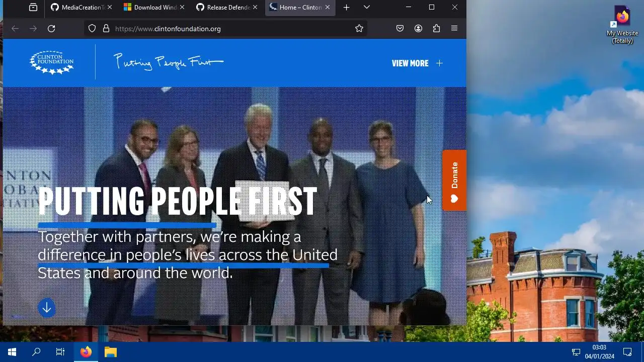Minimize the Firefox window

pos(409,8)
